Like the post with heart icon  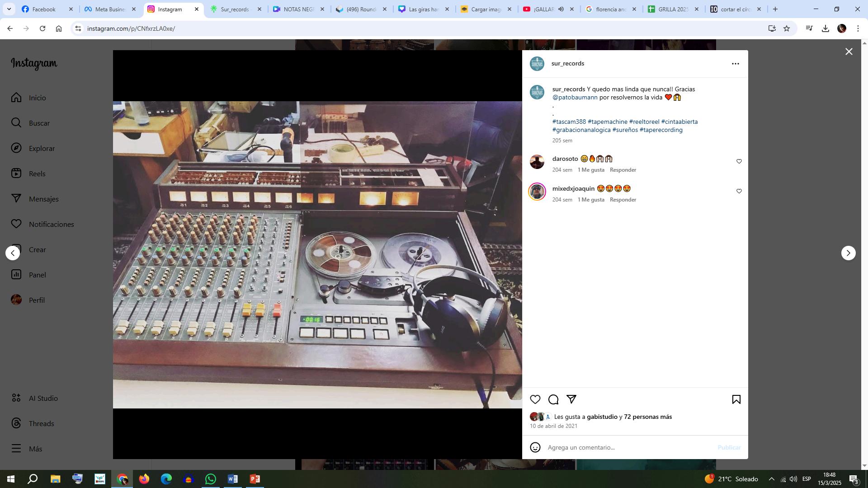click(x=535, y=399)
